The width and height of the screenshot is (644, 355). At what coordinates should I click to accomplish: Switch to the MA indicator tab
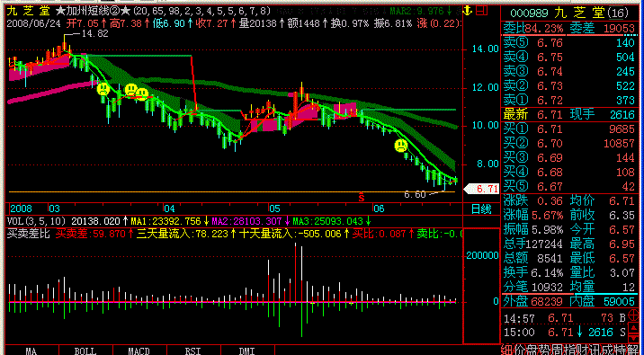click(31, 351)
